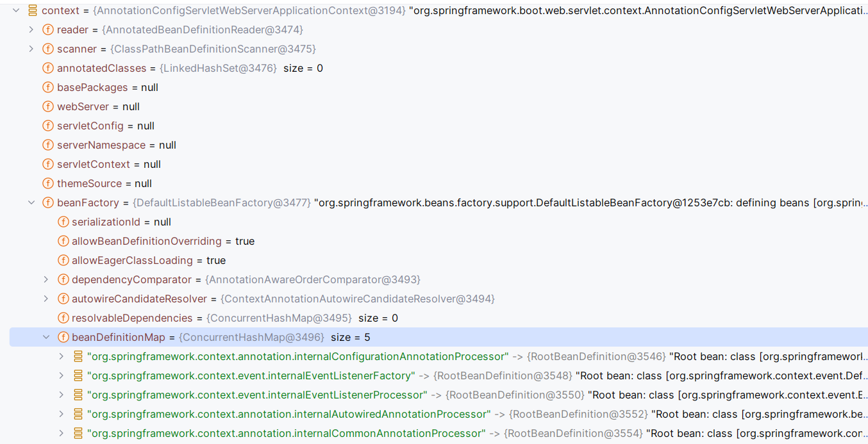Click the field icon next to allowBeanDefinitionOverriding
The height and width of the screenshot is (444, 868).
63,241
